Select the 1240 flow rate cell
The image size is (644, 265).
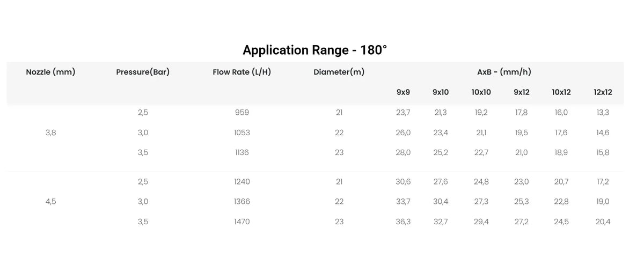[241, 182]
